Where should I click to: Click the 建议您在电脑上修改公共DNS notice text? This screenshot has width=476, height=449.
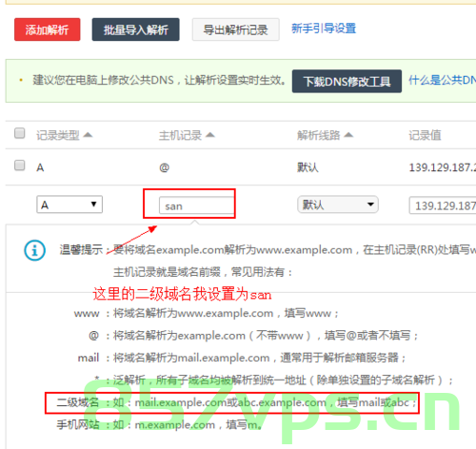(x=159, y=80)
